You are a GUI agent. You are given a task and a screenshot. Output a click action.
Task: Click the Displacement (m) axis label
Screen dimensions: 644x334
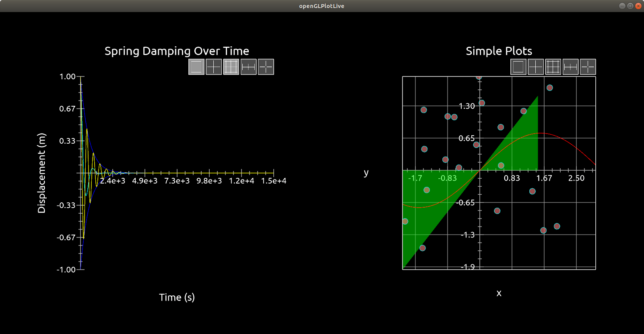(41, 173)
